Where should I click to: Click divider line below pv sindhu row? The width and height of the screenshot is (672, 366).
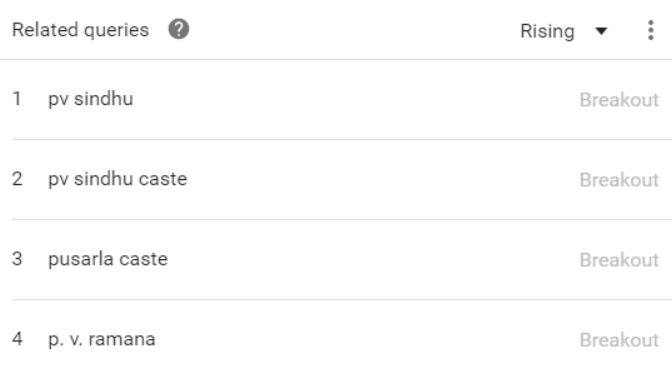pyautogui.click(x=342, y=139)
